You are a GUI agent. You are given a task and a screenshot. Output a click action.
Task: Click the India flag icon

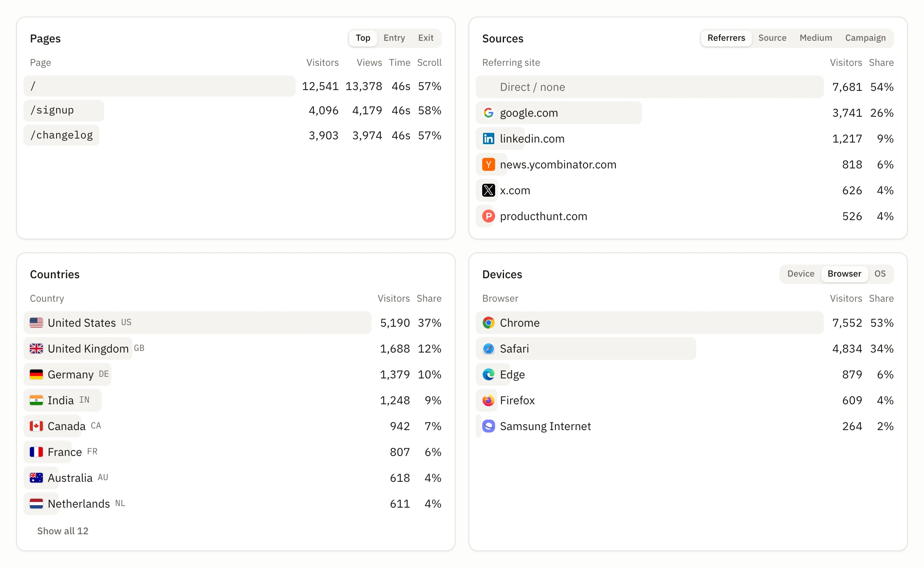[36, 400]
